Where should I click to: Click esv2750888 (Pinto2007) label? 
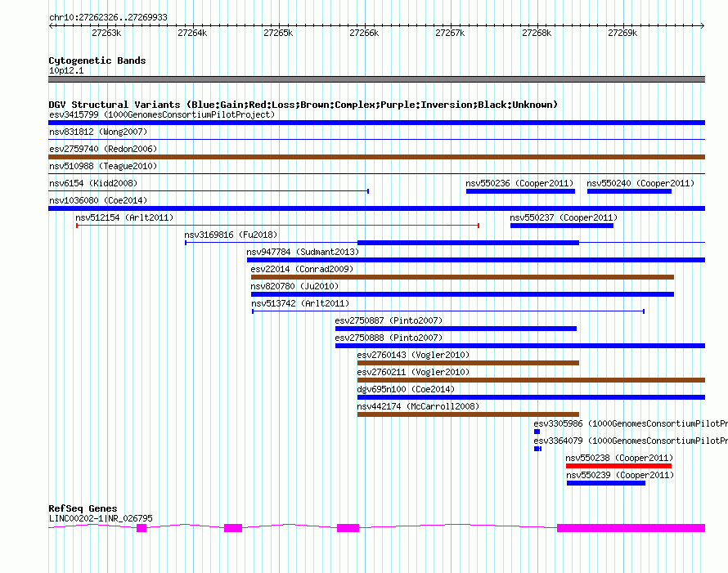[389, 338]
